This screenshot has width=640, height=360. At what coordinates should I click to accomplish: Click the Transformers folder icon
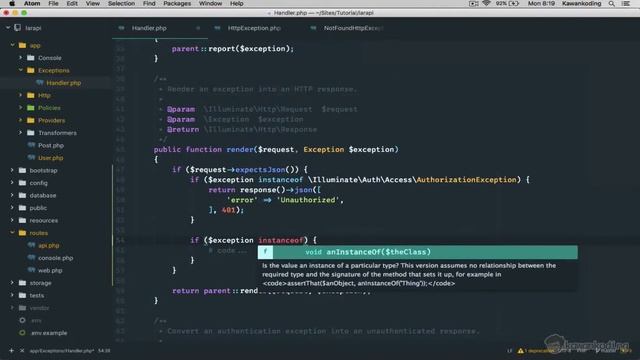pos(31,133)
